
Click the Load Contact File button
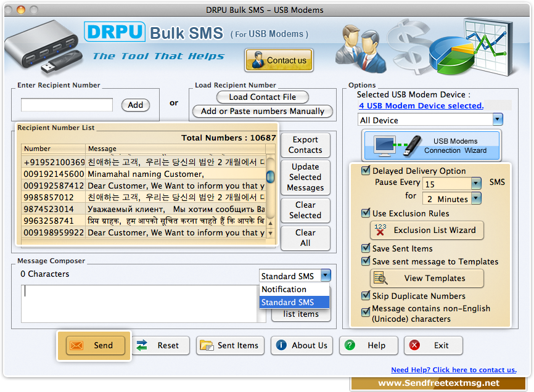click(263, 97)
